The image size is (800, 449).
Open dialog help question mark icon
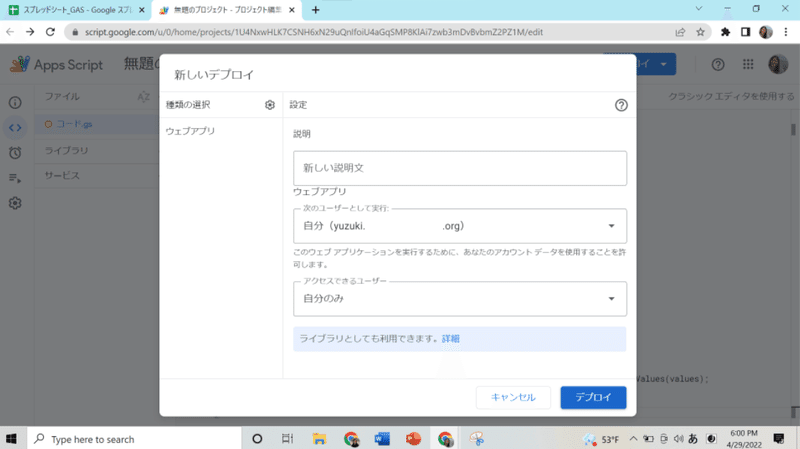click(621, 105)
